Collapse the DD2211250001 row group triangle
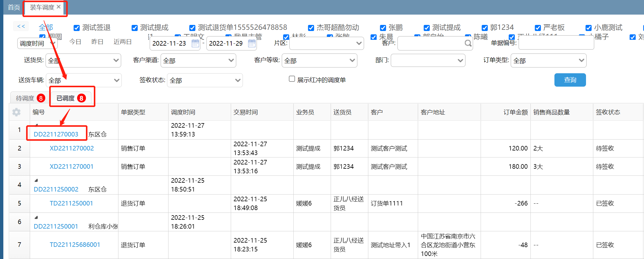Image resolution: width=644 pixels, height=259 pixels. 36,217
